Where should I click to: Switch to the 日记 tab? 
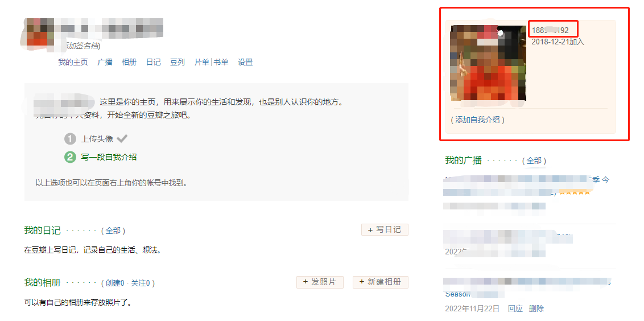tap(153, 63)
